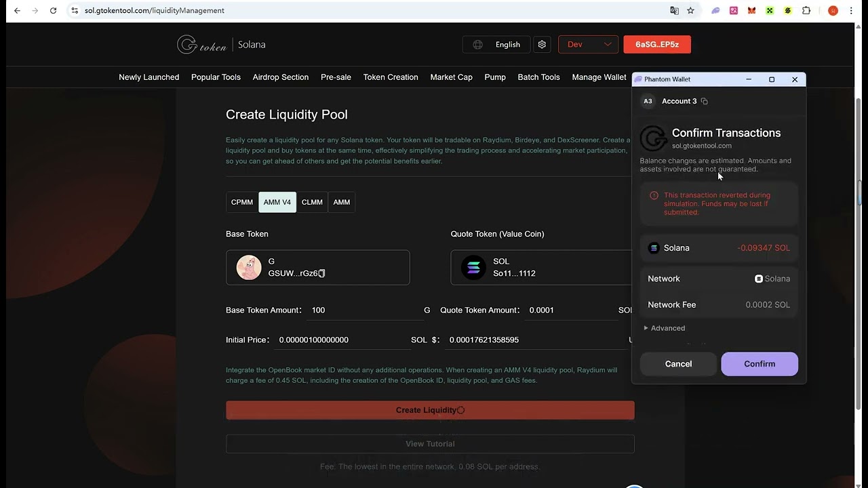The height and width of the screenshot is (488, 868).
Task: Copy Account 3 address in Phantom
Action: click(x=705, y=101)
